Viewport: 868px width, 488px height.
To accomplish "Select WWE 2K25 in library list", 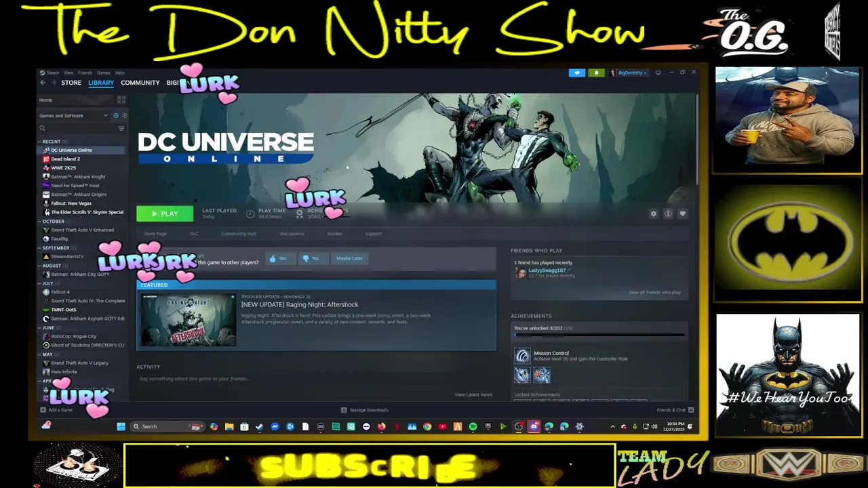I will click(x=63, y=167).
